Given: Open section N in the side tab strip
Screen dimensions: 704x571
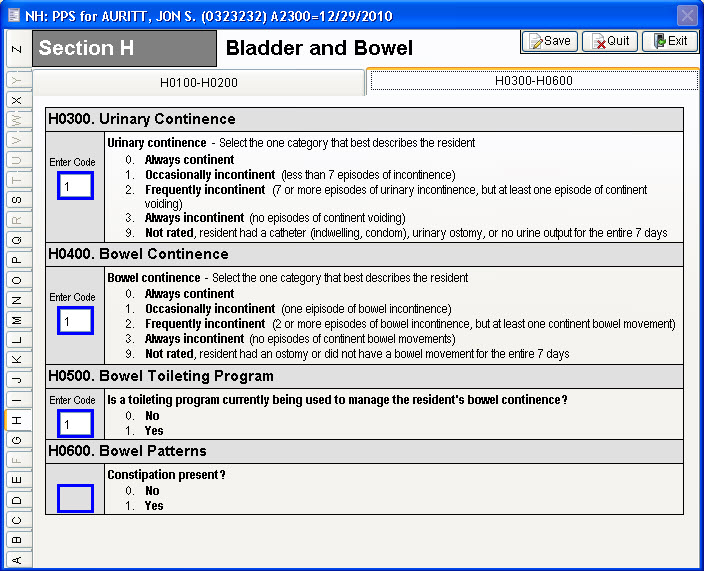Looking at the screenshot, I should tap(17, 300).
